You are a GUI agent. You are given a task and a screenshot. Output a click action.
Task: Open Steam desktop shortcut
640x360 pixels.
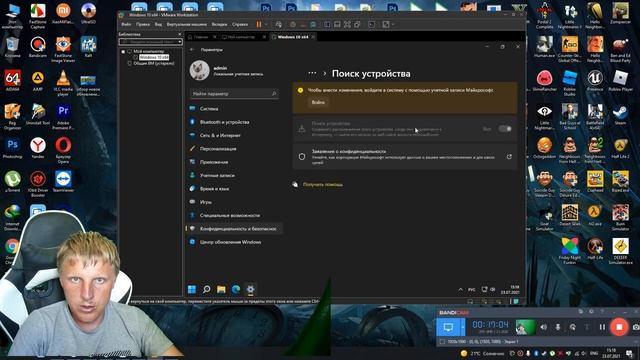click(620, 115)
